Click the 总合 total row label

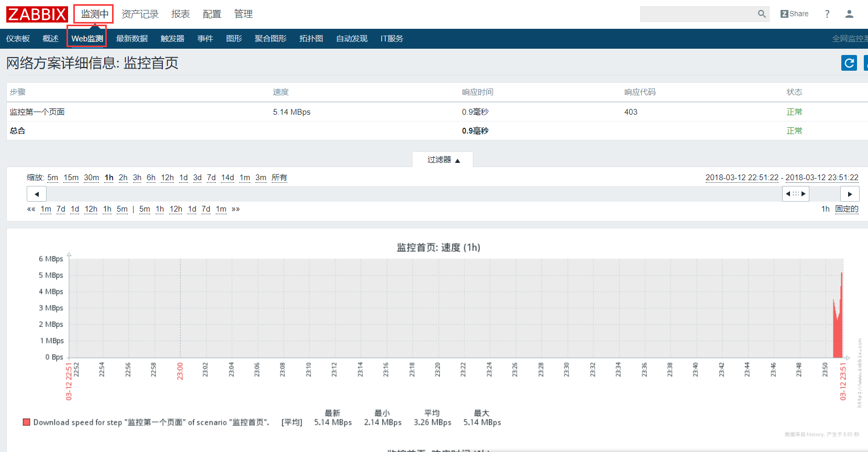click(17, 131)
